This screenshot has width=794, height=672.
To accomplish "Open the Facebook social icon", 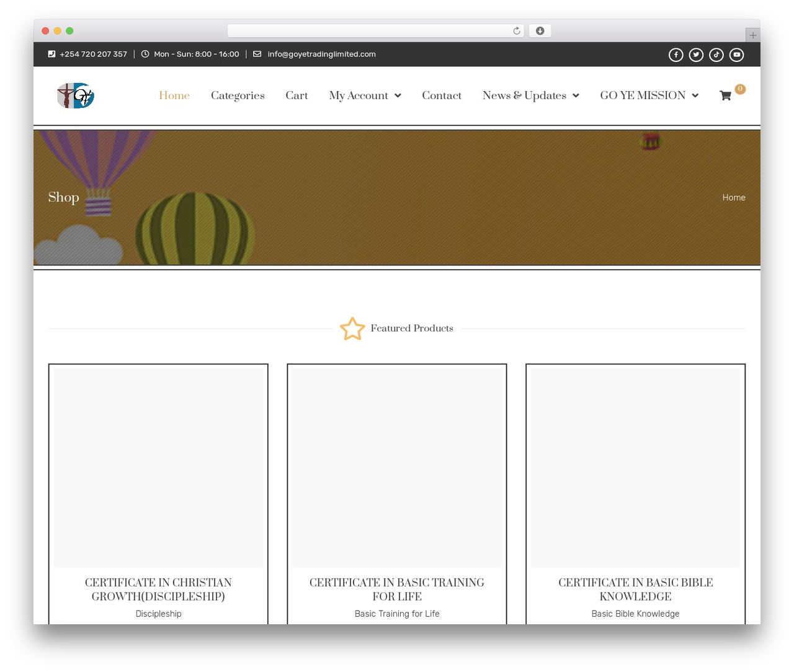I will tap(676, 55).
